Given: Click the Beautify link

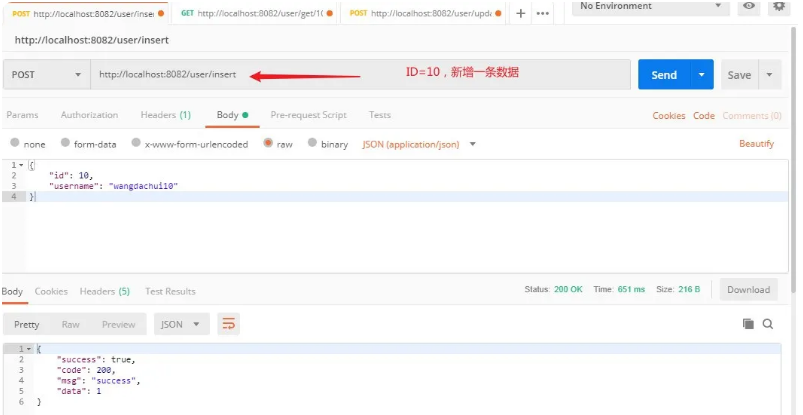Looking at the screenshot, I should tap(756, 143).
